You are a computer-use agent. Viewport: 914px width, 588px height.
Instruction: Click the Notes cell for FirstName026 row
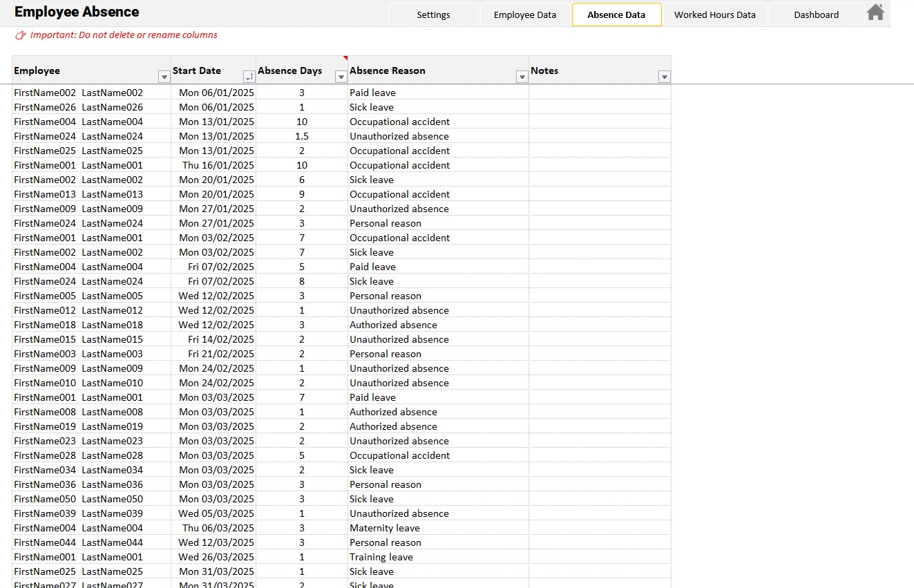click(x=599, y=107)
